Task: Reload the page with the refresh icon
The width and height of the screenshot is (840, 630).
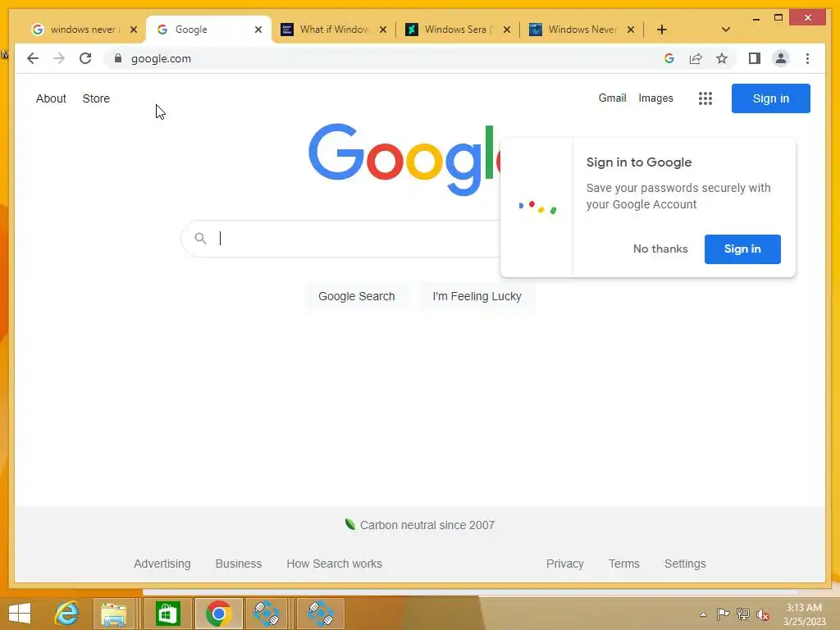Action: pos(85,58)
